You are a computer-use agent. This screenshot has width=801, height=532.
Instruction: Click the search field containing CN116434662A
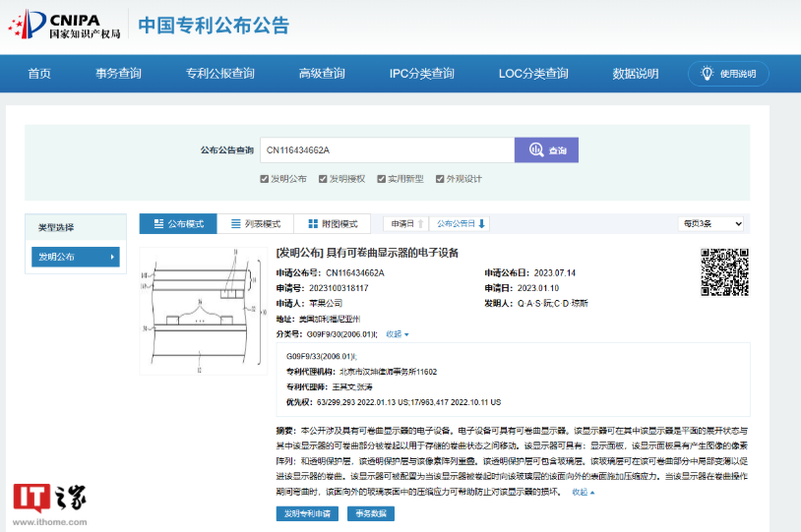point(388,150)
